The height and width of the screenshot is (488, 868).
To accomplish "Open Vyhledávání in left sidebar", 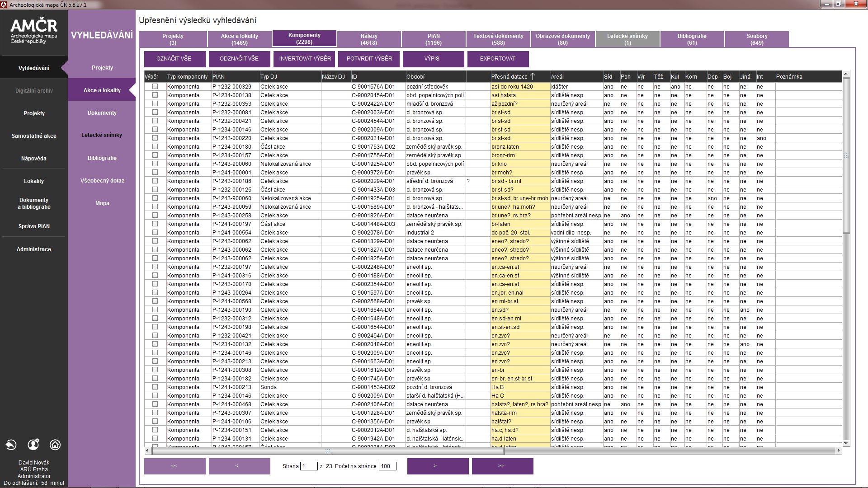I will pyautogui.click(x=34, y=68).
